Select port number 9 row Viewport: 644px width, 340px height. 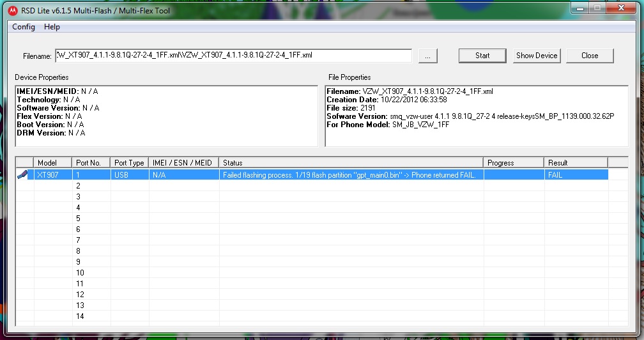pos(321,262)
